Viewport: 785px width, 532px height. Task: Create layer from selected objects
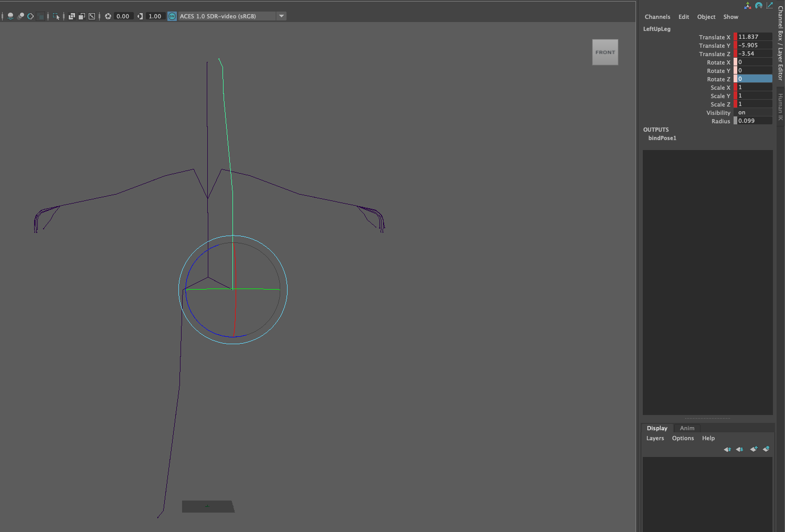pyautogui.click(x=766, y=449)
